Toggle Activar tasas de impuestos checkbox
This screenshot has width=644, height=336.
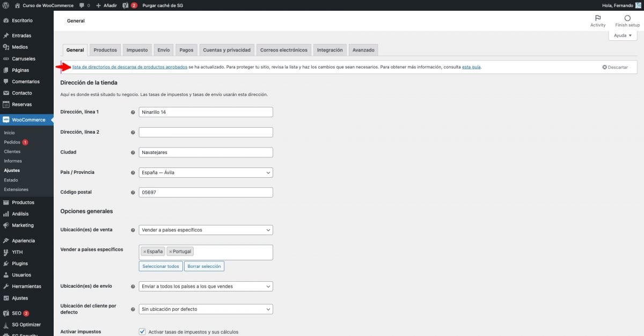(x=142, y=332)
